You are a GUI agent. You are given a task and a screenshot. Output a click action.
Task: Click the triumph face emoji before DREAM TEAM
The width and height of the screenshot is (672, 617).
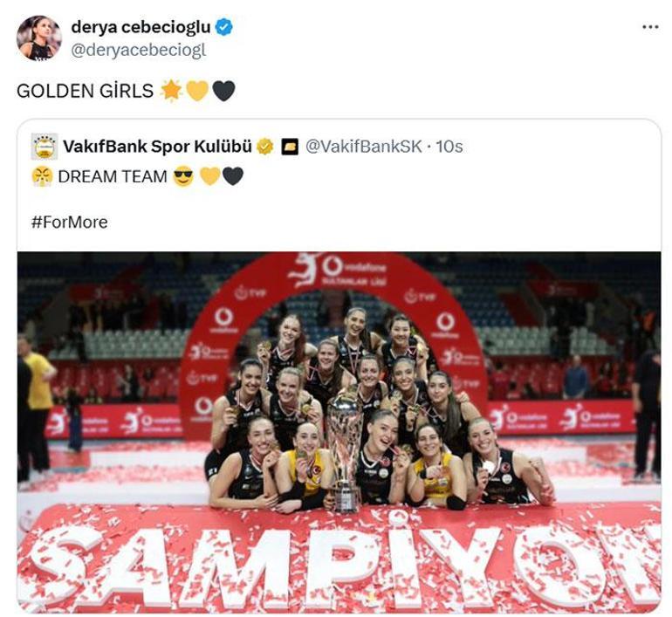pyautogui.click(x=42, y=176)
